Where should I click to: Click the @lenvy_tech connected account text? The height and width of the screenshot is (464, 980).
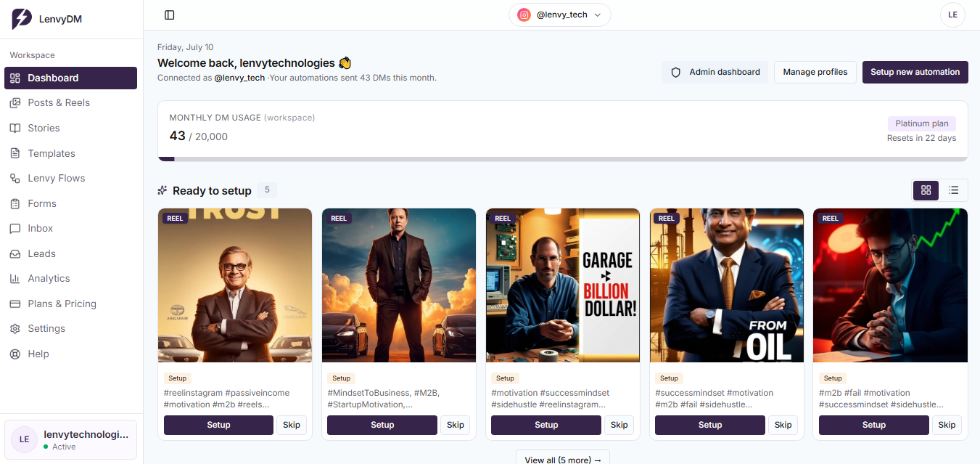pyautogui.click(x=239, y=78)
